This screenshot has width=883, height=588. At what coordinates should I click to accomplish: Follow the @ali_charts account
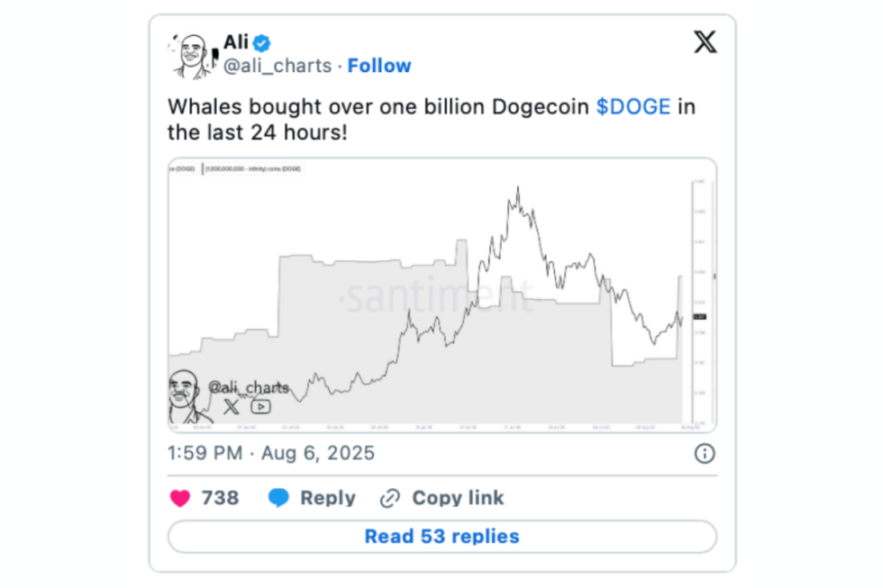pos(379,66)
